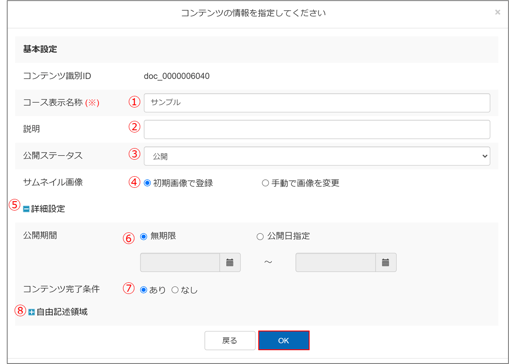Expand 自由記述領域 using plus icon

(31, 312)
